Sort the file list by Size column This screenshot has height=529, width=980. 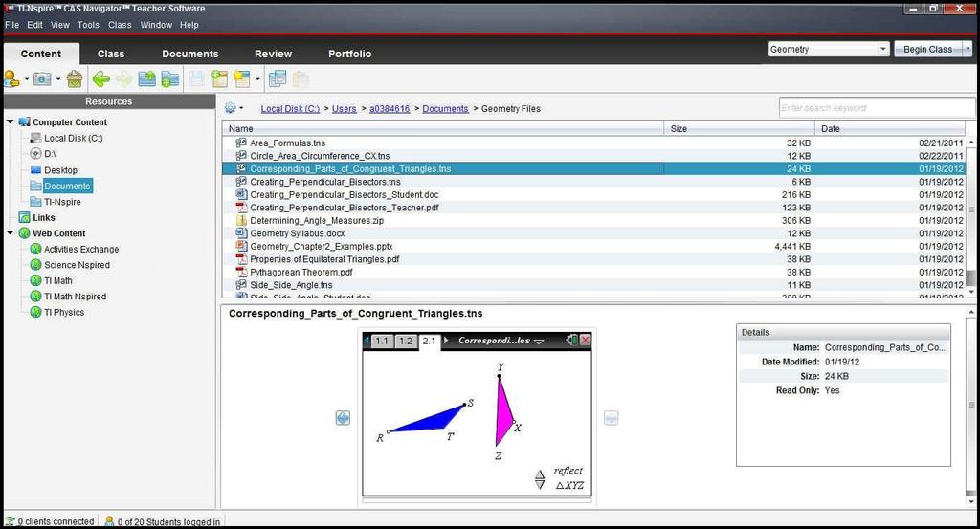click(x=740, y=128)
